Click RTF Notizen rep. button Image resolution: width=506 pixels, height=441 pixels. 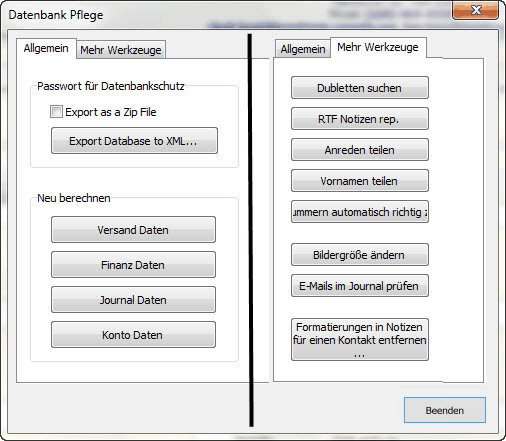[x=360, y=119]
